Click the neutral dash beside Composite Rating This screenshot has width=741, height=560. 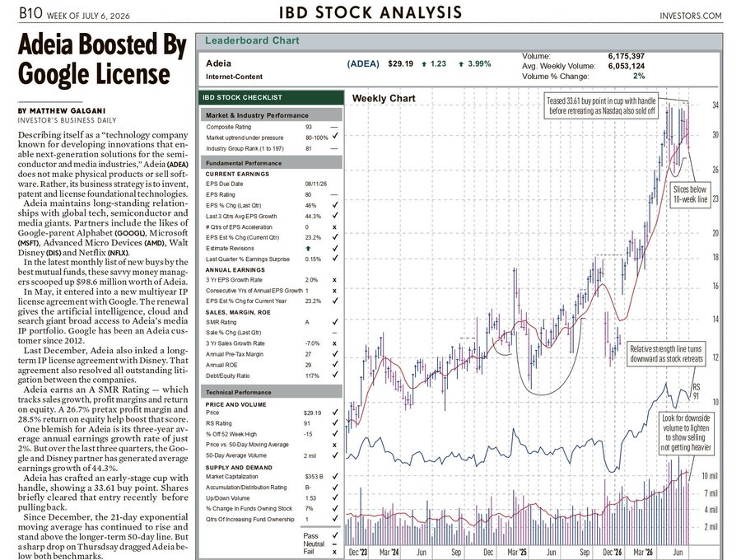[334, 127]
